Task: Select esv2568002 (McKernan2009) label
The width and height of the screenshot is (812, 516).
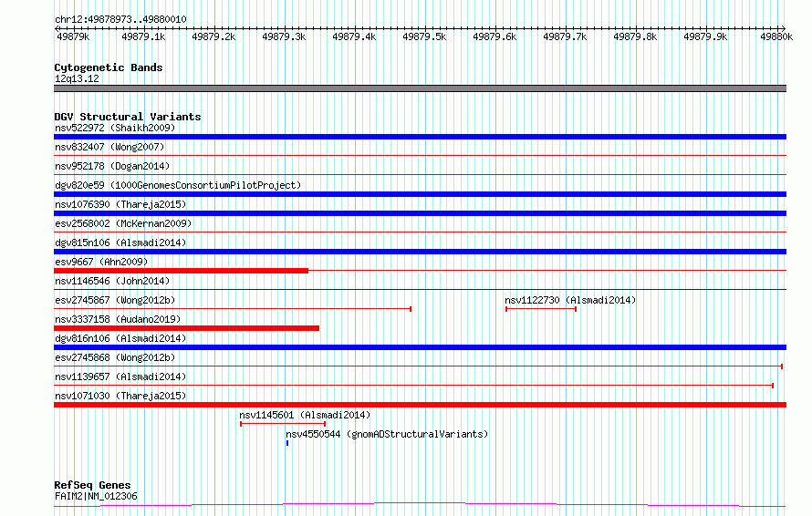Action: [123, 223]
